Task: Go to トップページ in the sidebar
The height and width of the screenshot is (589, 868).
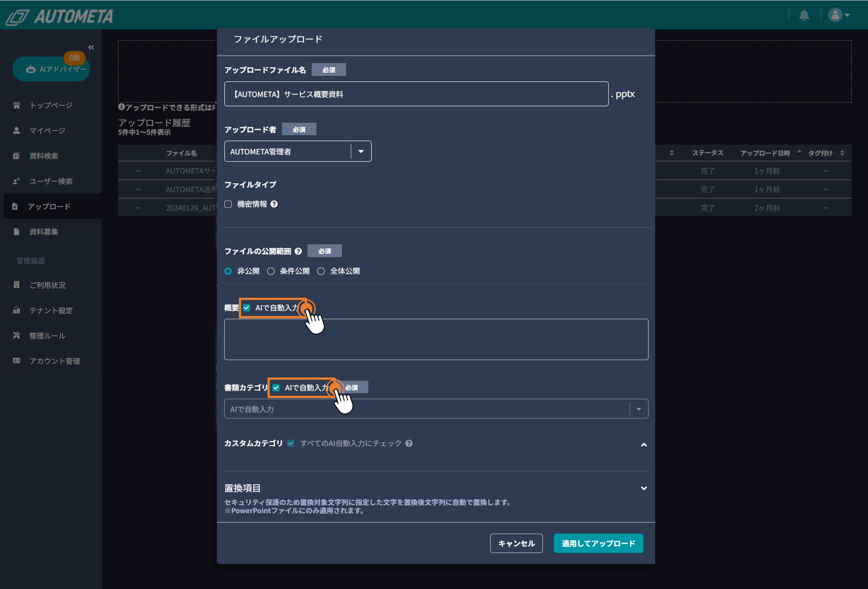Action: click(x=51, y=105)
